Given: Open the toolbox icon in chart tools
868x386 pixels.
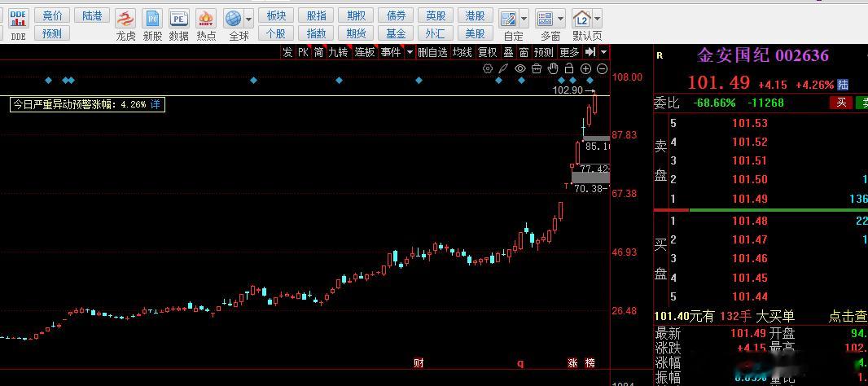Looking at the screenshot, I should click(536, 68).
